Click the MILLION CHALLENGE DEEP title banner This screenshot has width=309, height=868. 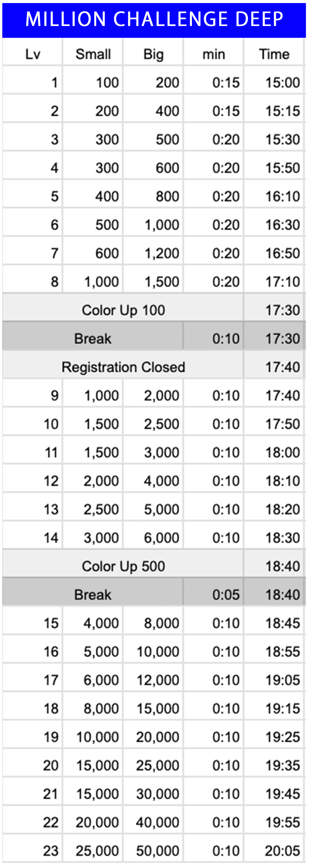coord(154,19)
